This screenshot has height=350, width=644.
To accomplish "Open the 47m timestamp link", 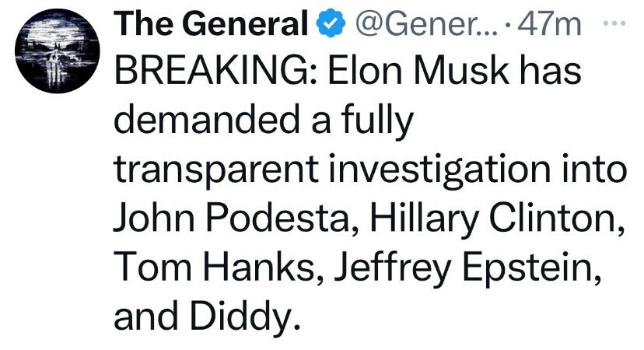I will (x=554, y=26).
